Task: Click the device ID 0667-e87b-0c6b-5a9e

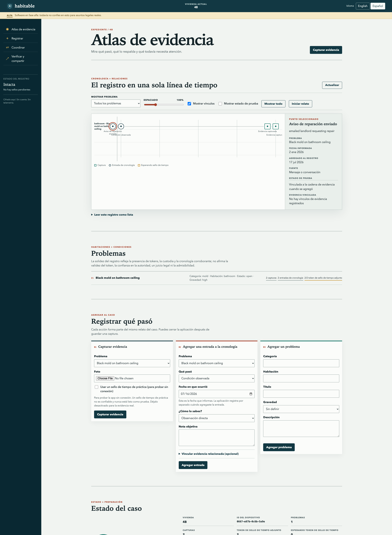Action: point(251,522)
